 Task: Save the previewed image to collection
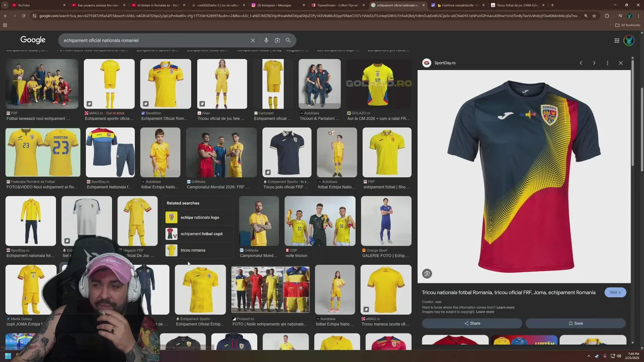pyautogui.click(x=576, y=323)
